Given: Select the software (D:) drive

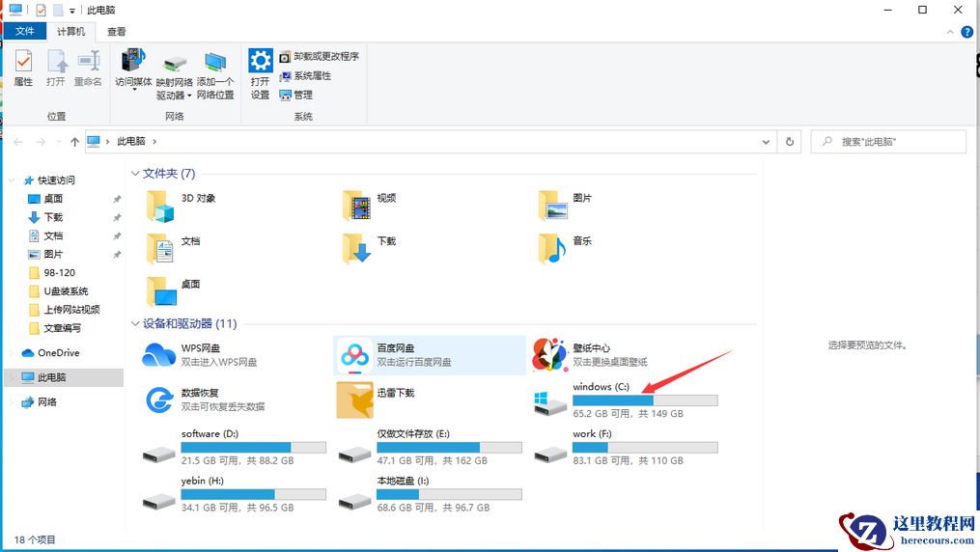Looking at the screenshot, I should pyautogui.click(x=235, y=447).
